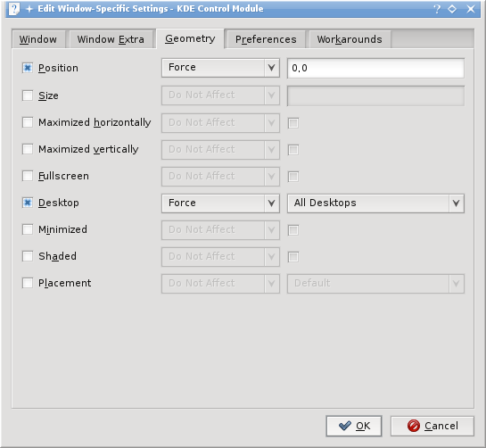Check the Shaded checkbox

(28, 256)
